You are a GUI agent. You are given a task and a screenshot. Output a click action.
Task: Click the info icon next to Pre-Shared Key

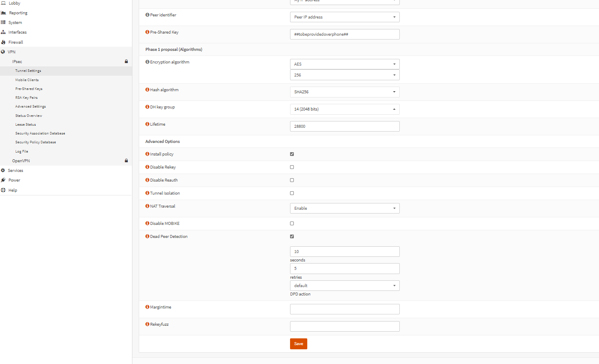point(148,32)
